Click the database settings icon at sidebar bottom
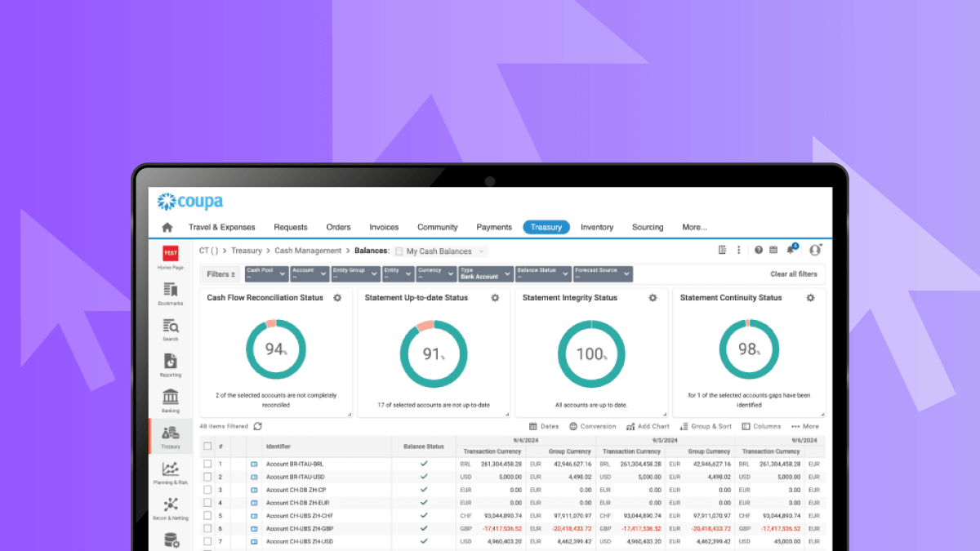980x551 pixels. pyautogui.click(x=171, y=540)
